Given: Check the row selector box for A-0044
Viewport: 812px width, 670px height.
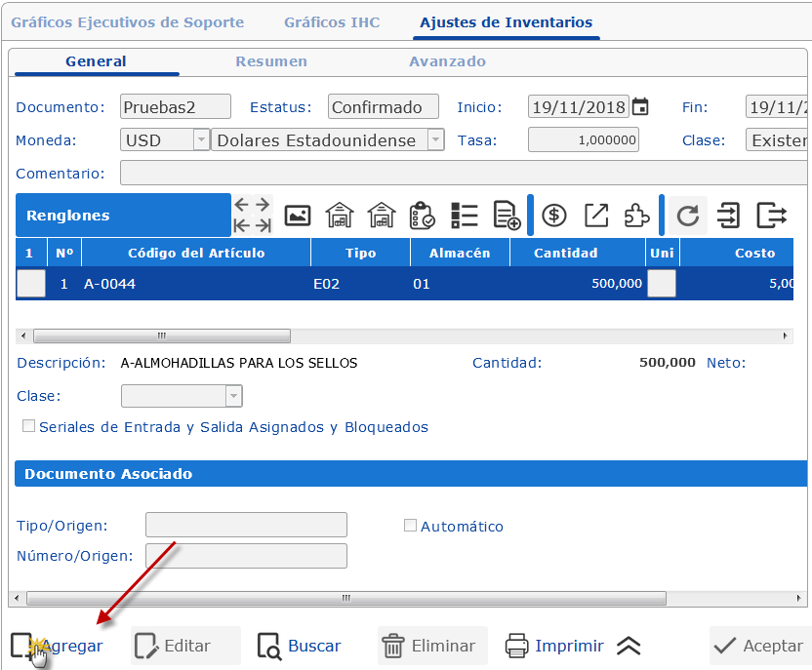Looking at the screenshot, I should pyautogui.click(x=31, y=284).
